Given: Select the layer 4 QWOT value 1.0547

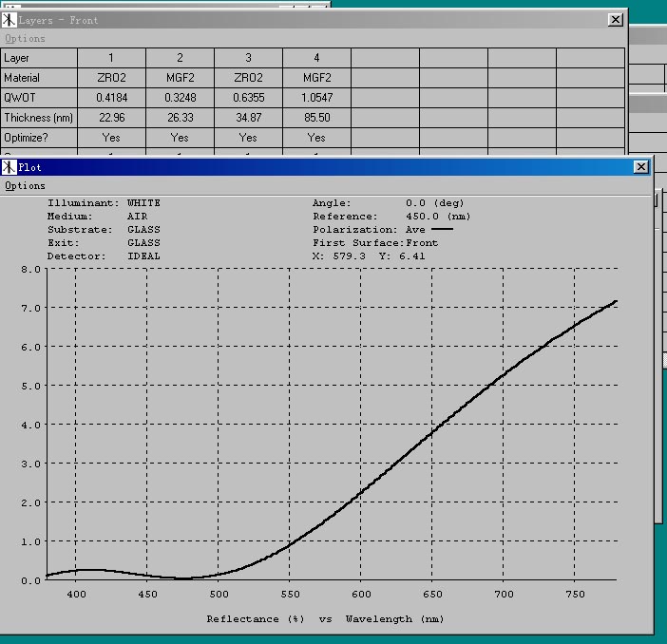Looking at the screenshot, I should point(317,98).
